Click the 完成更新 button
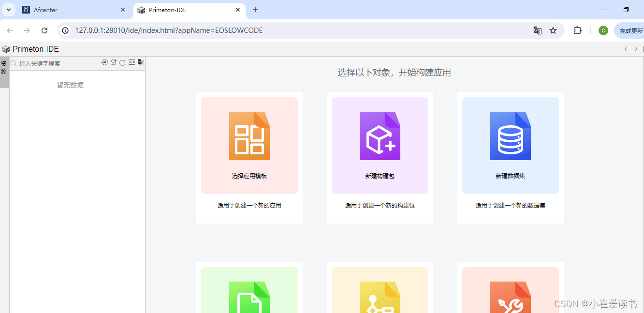The height and width of the screenshot is (313, 644). click(x=629, y=30)
